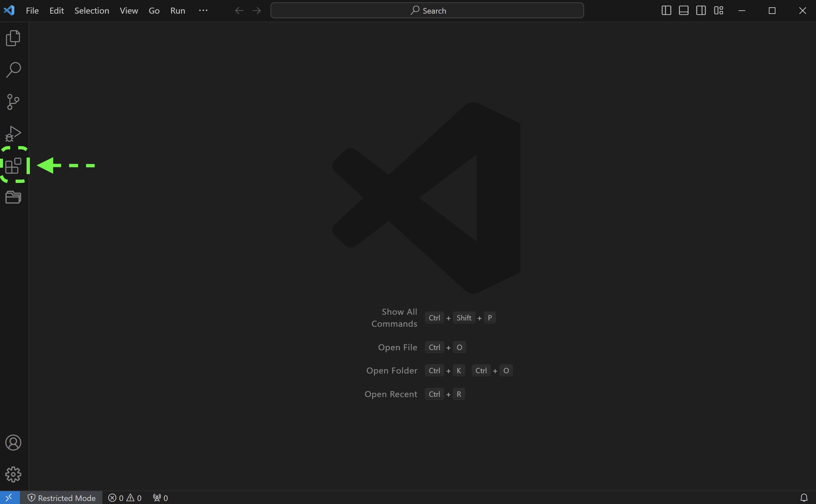Click the Open Folder label

coord(392,371)
